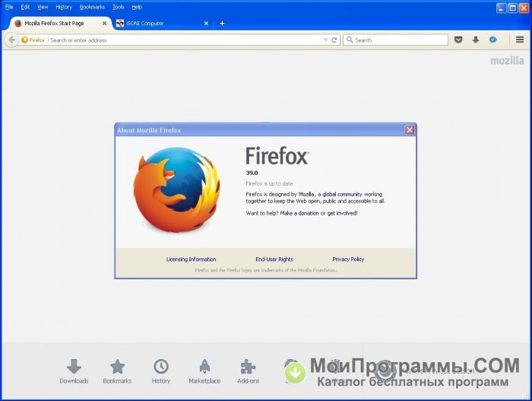Close the ISONI Computer tab
The height and width of the screenshot is (401, 532).
pos(206,23)
